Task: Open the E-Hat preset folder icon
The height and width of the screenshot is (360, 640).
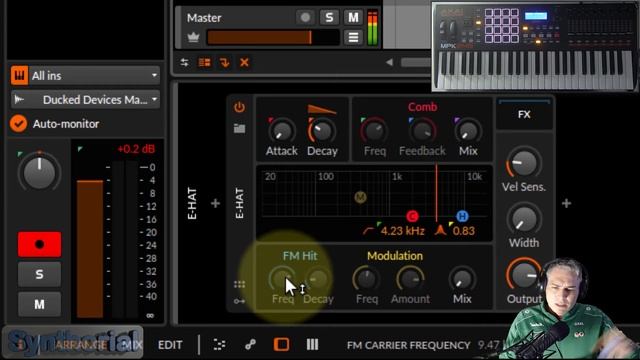Action: point(240,129)
